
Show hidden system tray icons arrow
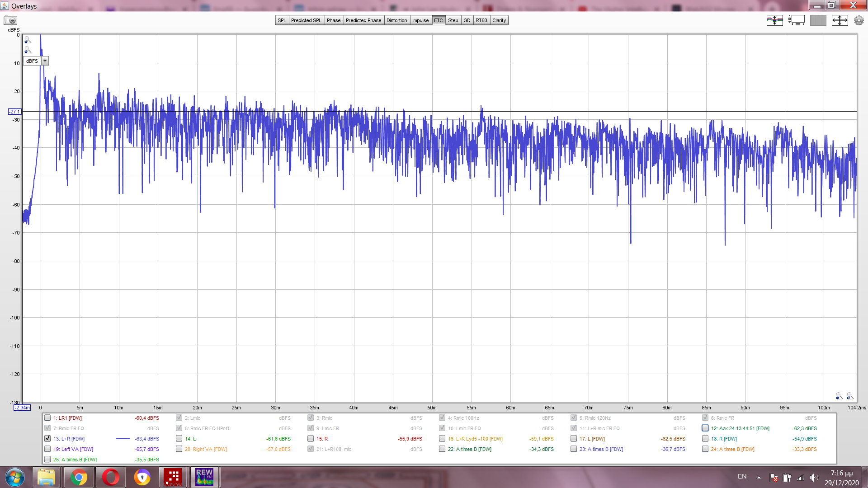759,477
